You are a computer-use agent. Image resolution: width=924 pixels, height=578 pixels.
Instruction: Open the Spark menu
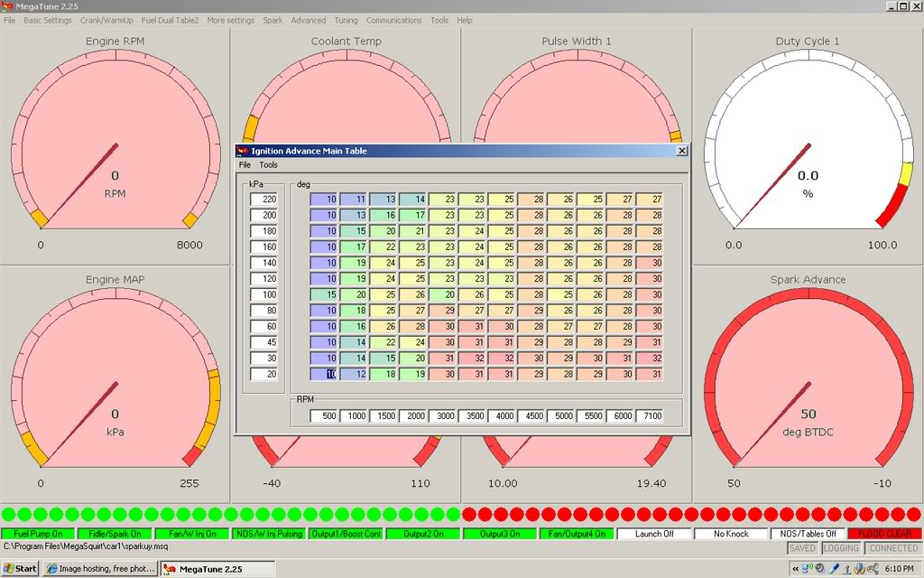point(273,20)
